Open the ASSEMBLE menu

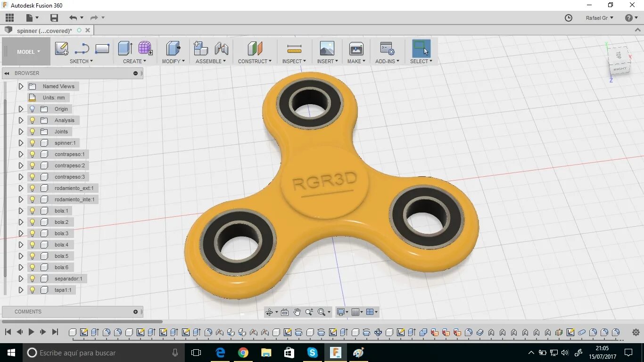[x=211, y=61]
